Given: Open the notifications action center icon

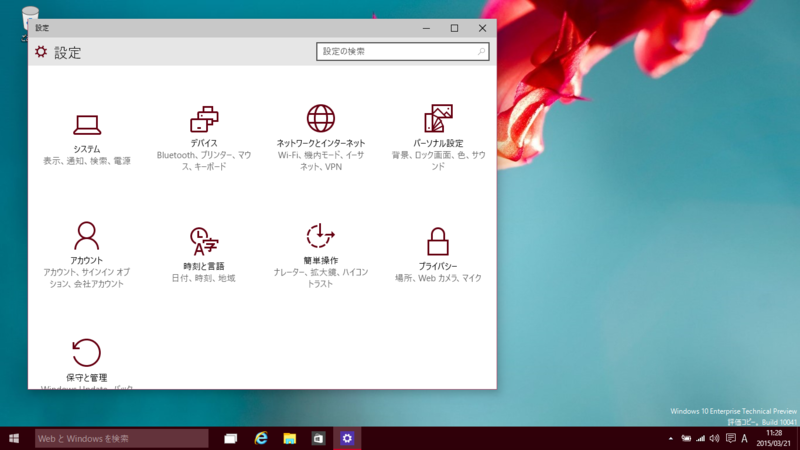Looking at the screenshot, I should click(731, 438).
